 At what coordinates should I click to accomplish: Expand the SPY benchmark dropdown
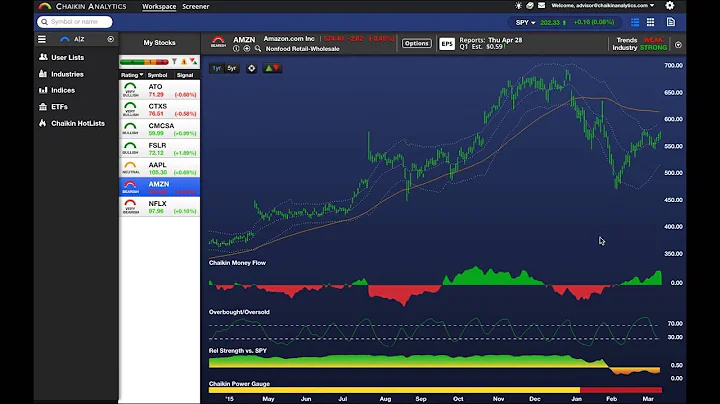point(525,22)
